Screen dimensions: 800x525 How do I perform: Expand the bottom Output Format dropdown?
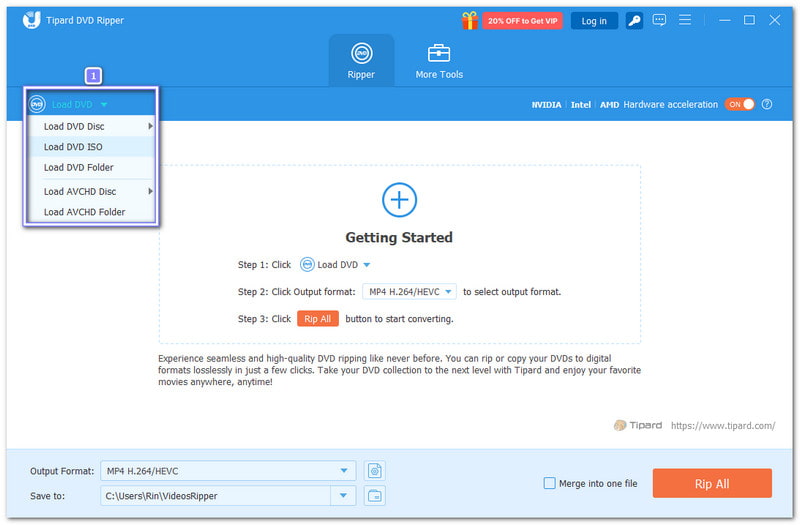coord(344,470)
